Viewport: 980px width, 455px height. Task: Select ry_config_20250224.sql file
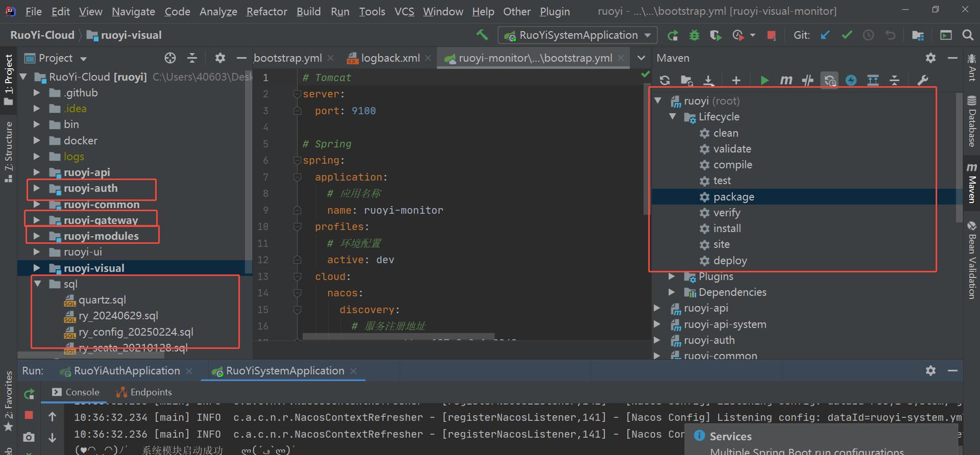136,332
